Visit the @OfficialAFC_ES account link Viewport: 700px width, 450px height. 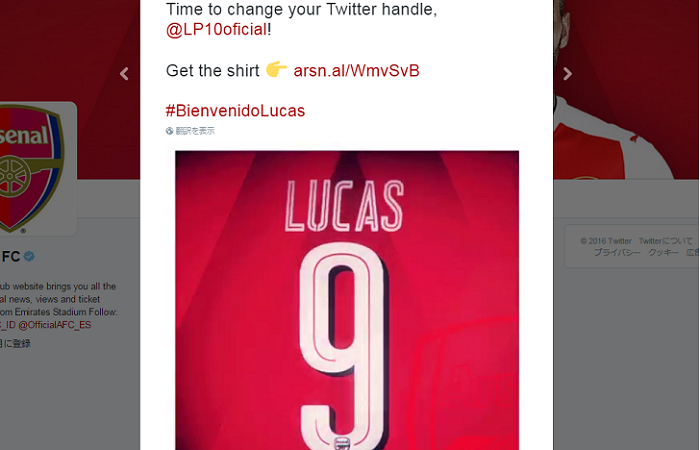[54, 325]
